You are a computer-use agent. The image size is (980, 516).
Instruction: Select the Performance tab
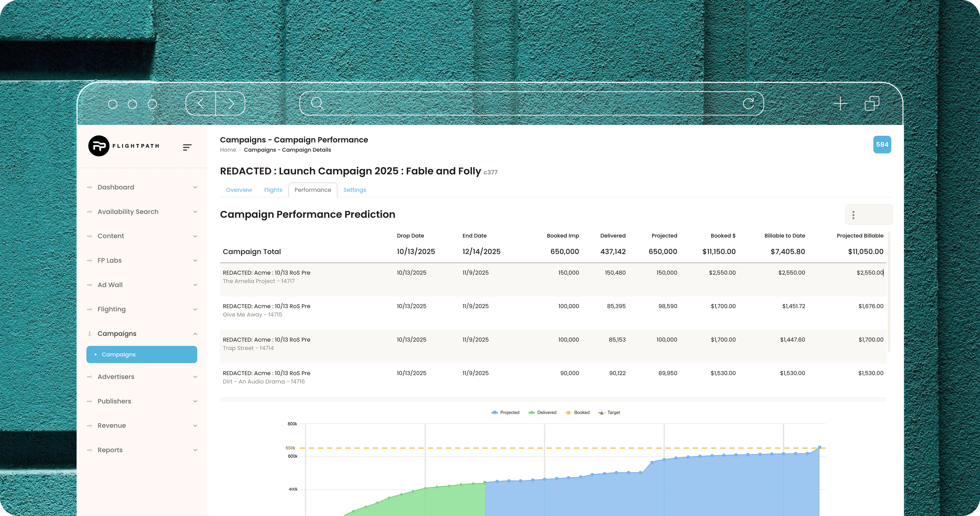click(313, 190)
